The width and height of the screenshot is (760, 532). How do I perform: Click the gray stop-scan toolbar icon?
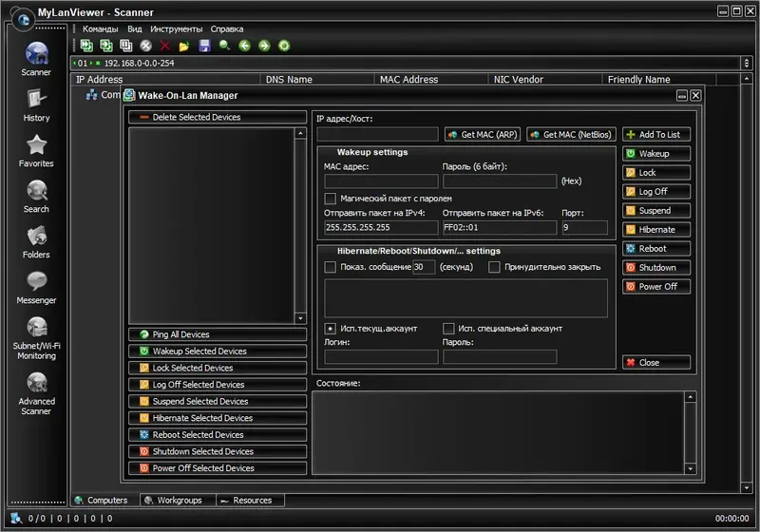(146, 46)
